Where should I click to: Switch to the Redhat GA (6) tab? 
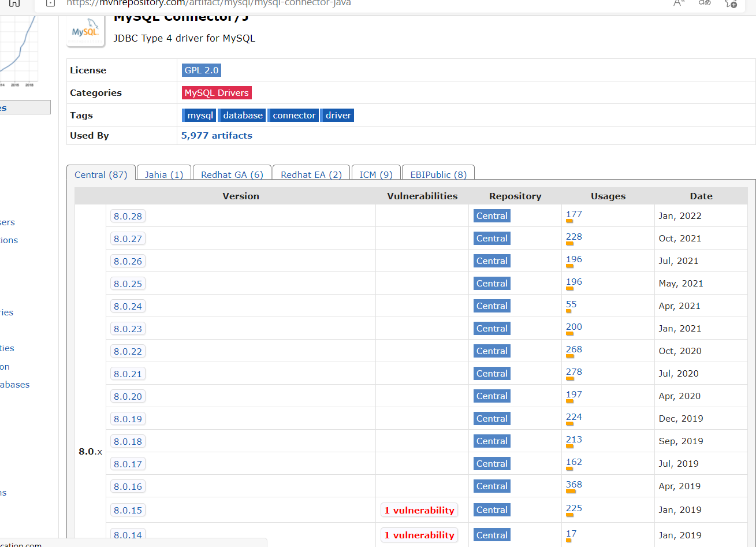232,174
